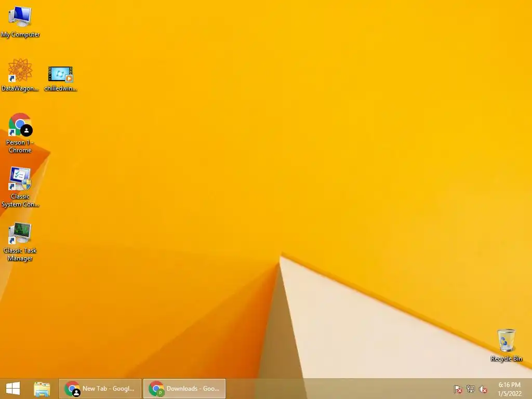Image resolution: width=532 pixels, height=399 pixels.
Task: Open the clock showing 6:16 PM
Action: tap(509, 389)
